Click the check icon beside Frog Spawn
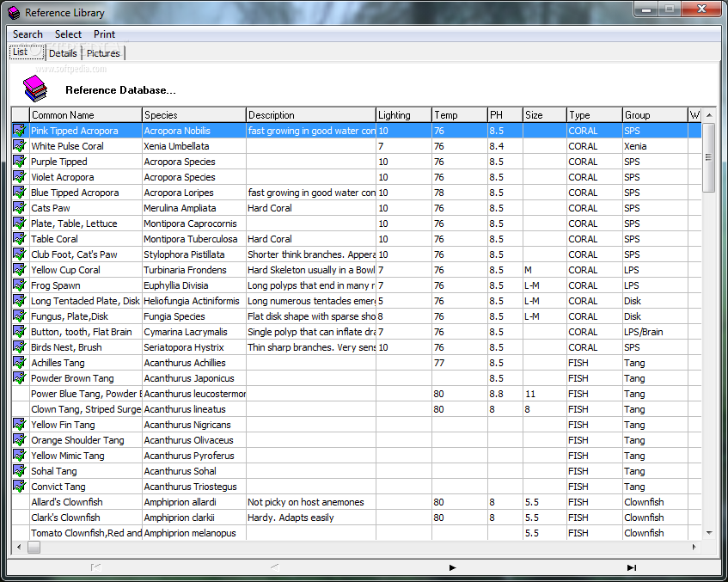This screenshot has height=582, width=728. coord(20,285)
